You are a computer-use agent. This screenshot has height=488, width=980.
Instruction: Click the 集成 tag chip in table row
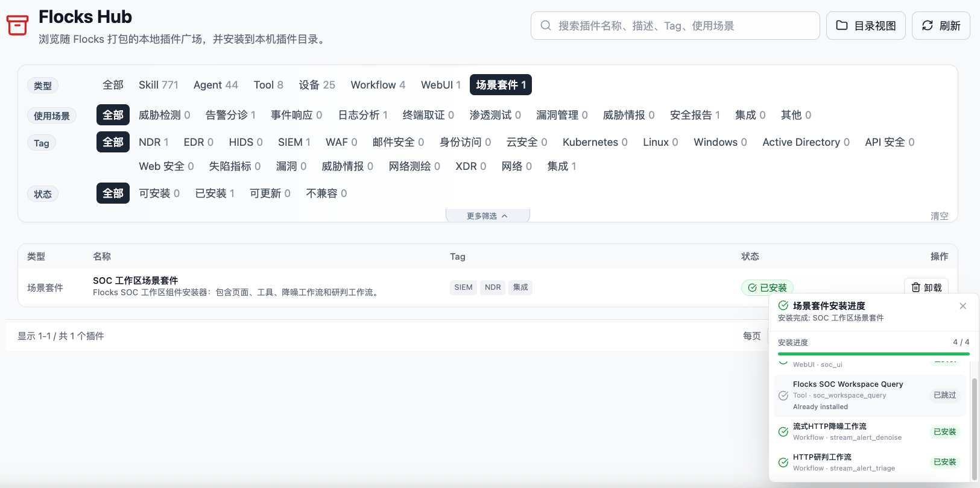520,287
